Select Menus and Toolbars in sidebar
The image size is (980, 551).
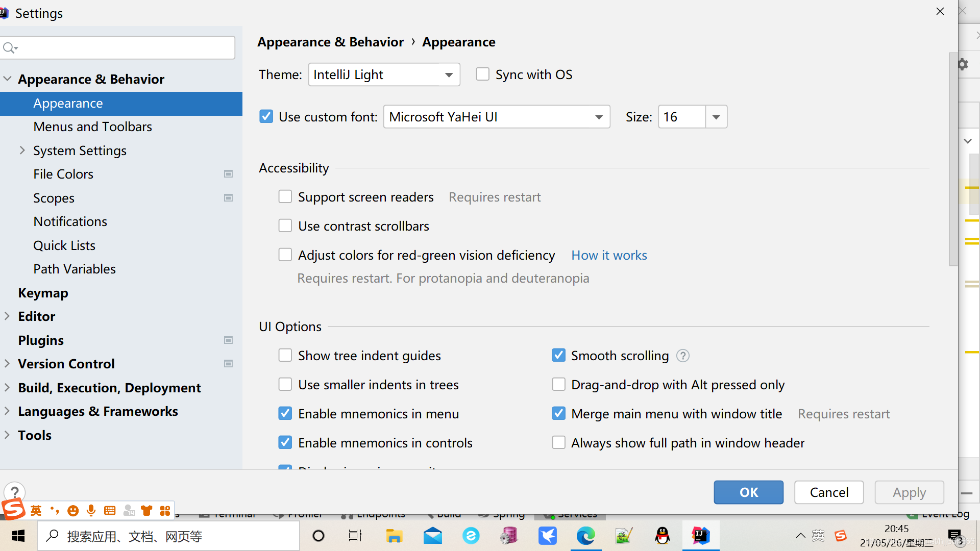pyautogui.click(x=92, y=127)
